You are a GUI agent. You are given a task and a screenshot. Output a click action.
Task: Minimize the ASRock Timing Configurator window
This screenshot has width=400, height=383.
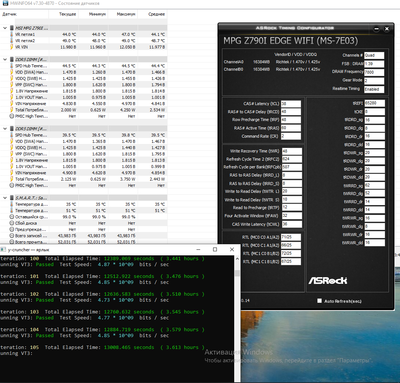click(x=376, y=29)
